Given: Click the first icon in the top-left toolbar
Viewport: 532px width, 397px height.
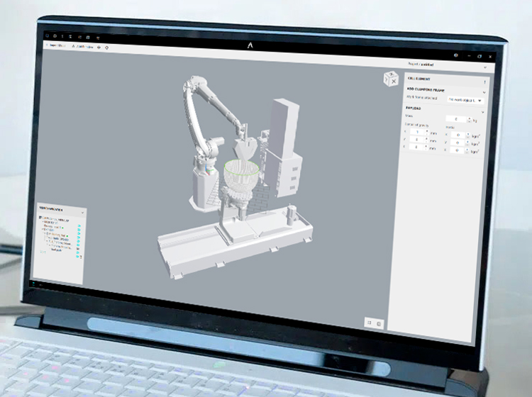Looking at the screenshot, I should 48,35.
